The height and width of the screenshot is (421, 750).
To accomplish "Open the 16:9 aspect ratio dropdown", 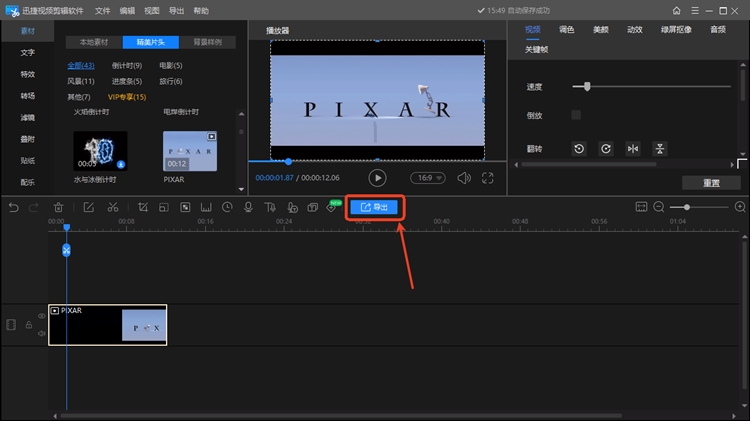I will point(428,178).
